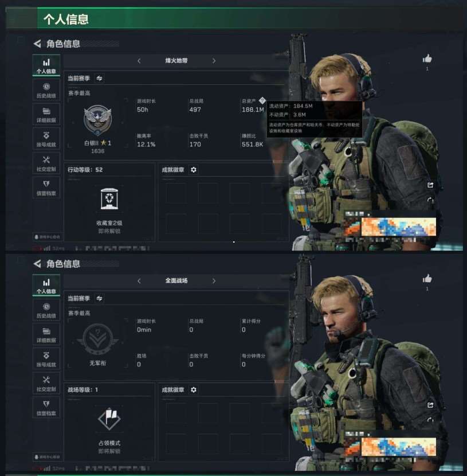
Task: Open 社交定制 in the upper sidebar
Action: [46, 163]
